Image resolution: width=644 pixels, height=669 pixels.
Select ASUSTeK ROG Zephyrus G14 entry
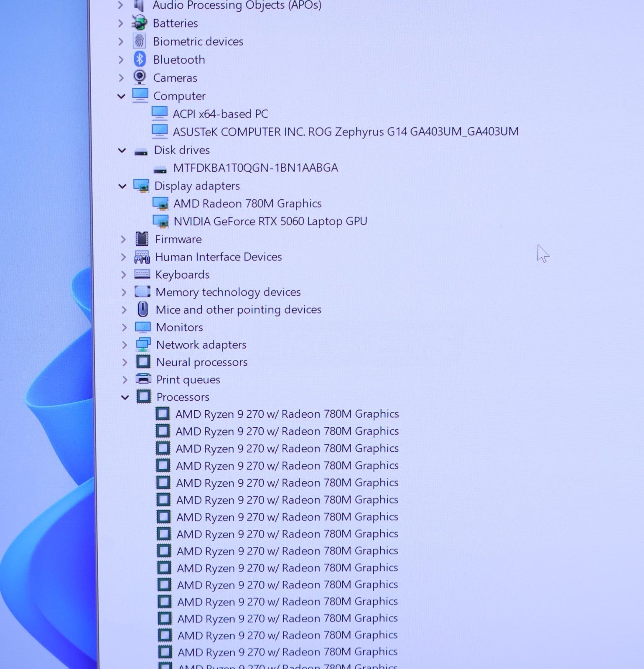(345, 132)
